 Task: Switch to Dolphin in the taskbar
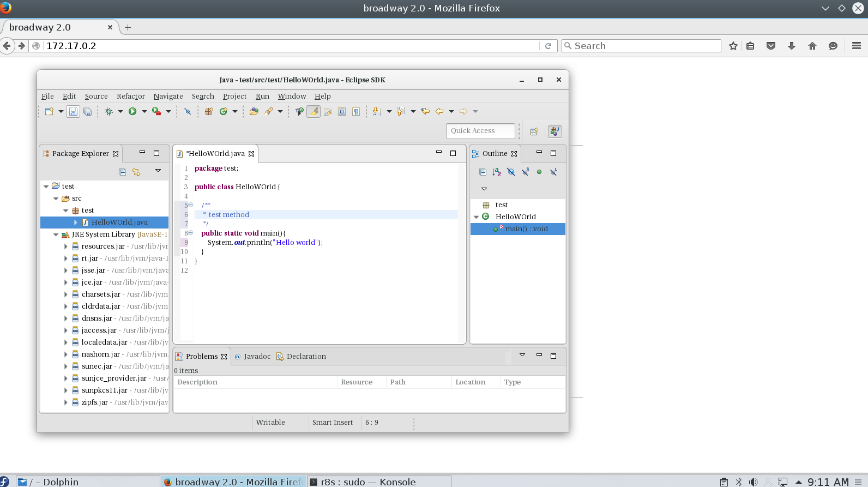87,482
